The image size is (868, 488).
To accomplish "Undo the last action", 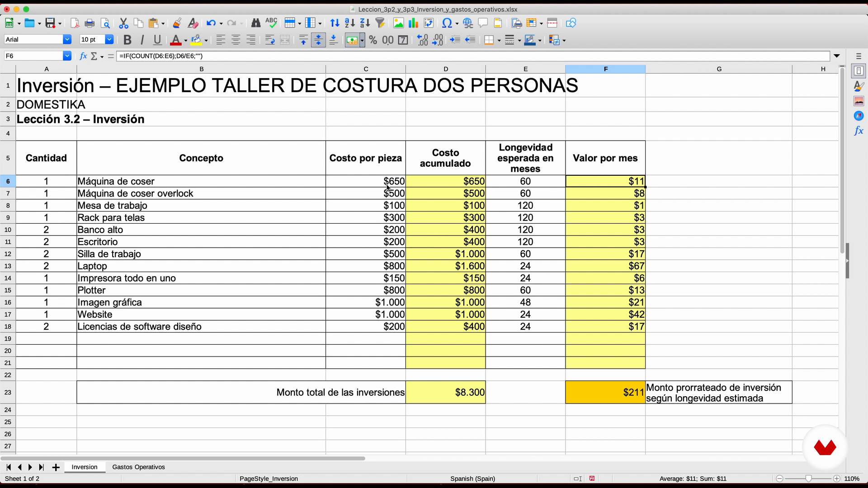I will [x=211, y=23].
